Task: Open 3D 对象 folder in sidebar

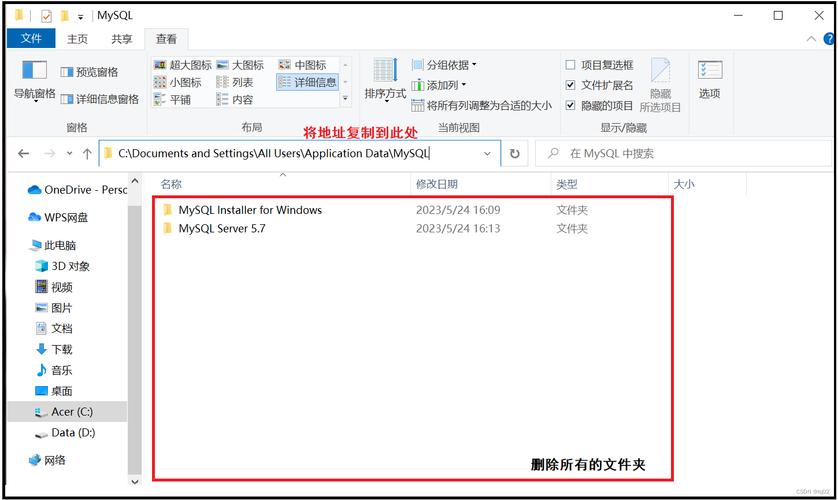Action: point(62,266)
